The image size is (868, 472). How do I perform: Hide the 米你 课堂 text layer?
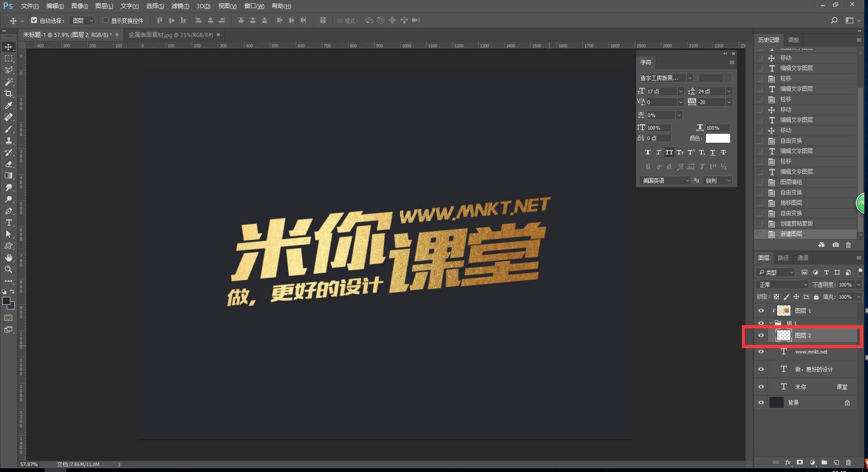(x=761, y=387)
